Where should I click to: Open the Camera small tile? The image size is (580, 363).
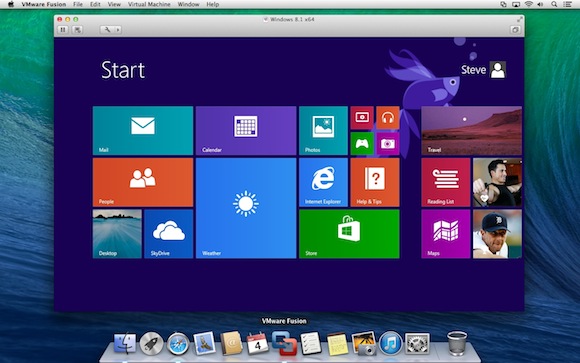[x=388, y=144]
